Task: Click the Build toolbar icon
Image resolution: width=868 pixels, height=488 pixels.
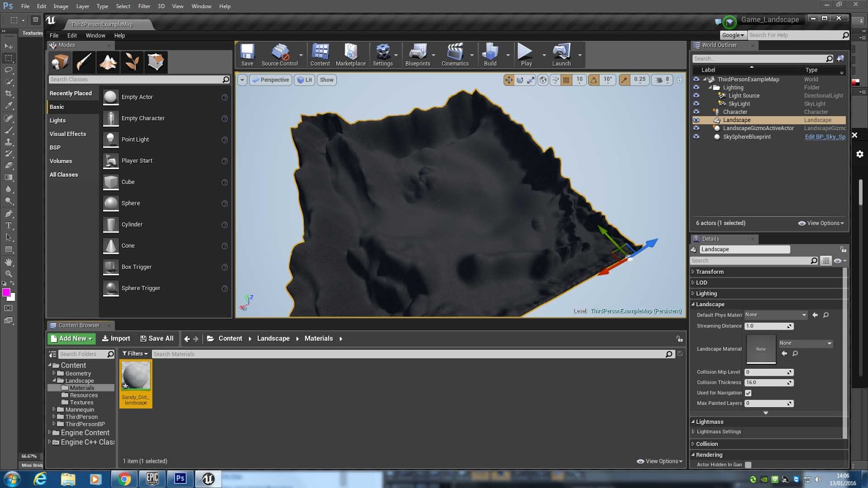Action: point(491,54)
